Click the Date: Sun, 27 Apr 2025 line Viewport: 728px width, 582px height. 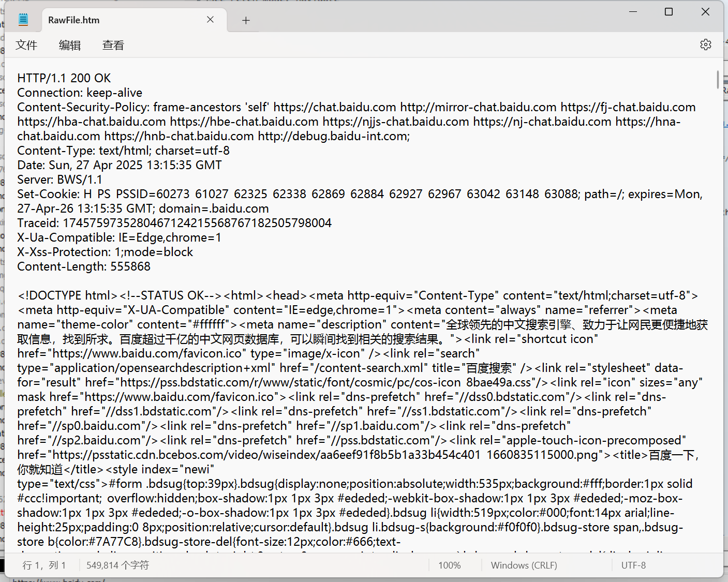coord(120,165)
